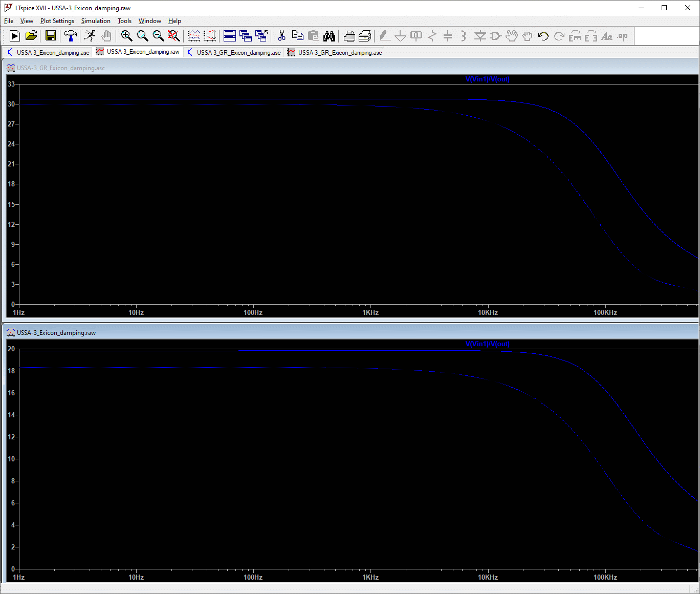This screenshot has width=700, height=594.
Task: Click the Ground symbol icon
Action: pyautogui.click(x=401, y=36)
